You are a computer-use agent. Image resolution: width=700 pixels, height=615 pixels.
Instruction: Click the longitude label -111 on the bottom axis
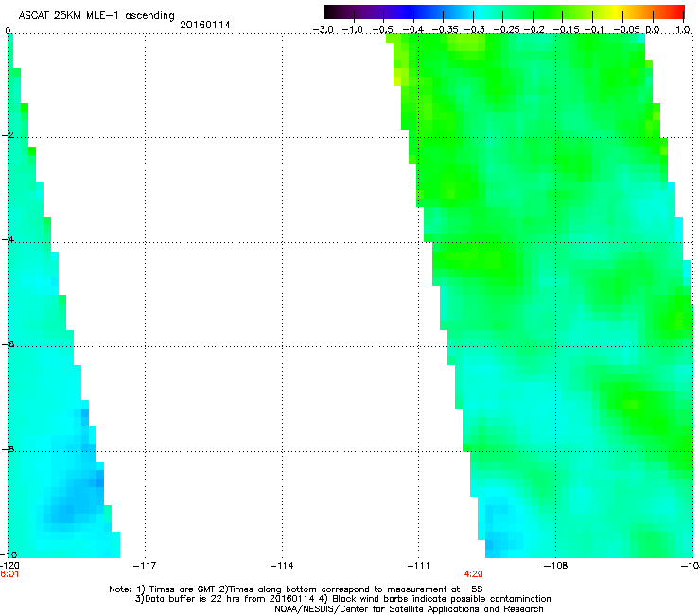coord(418,566)
